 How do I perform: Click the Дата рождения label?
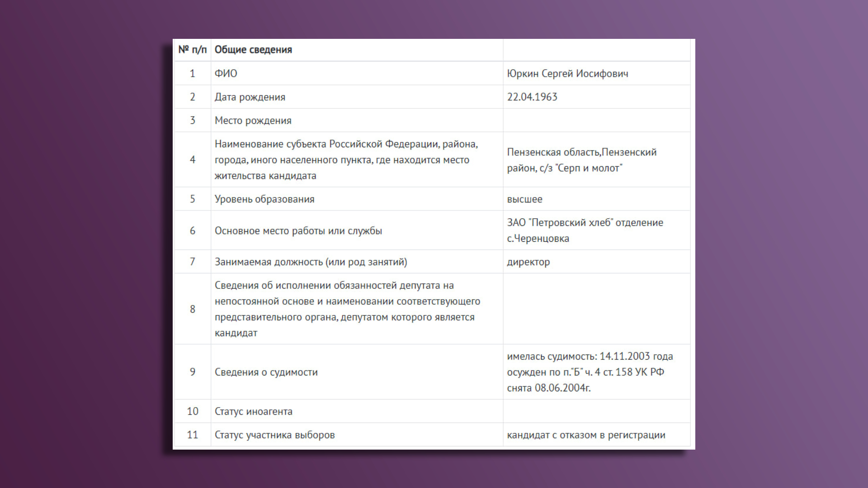tap(250, 97)
